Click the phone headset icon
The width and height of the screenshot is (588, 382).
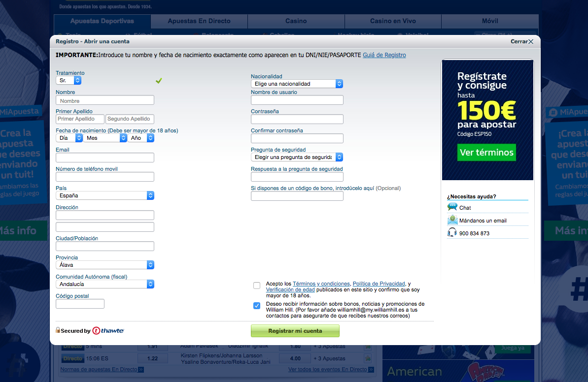point(452,232)
